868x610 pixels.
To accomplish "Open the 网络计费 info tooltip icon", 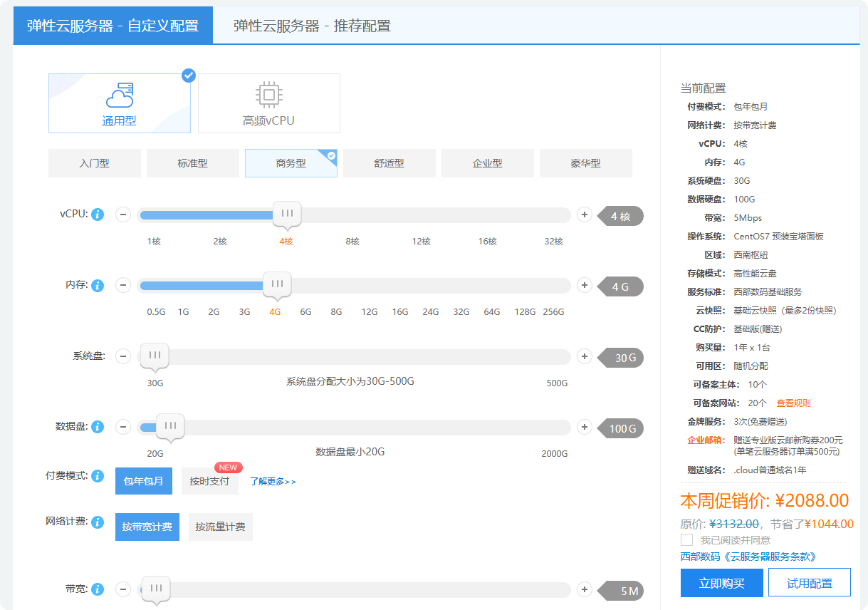I will point(98,522).
